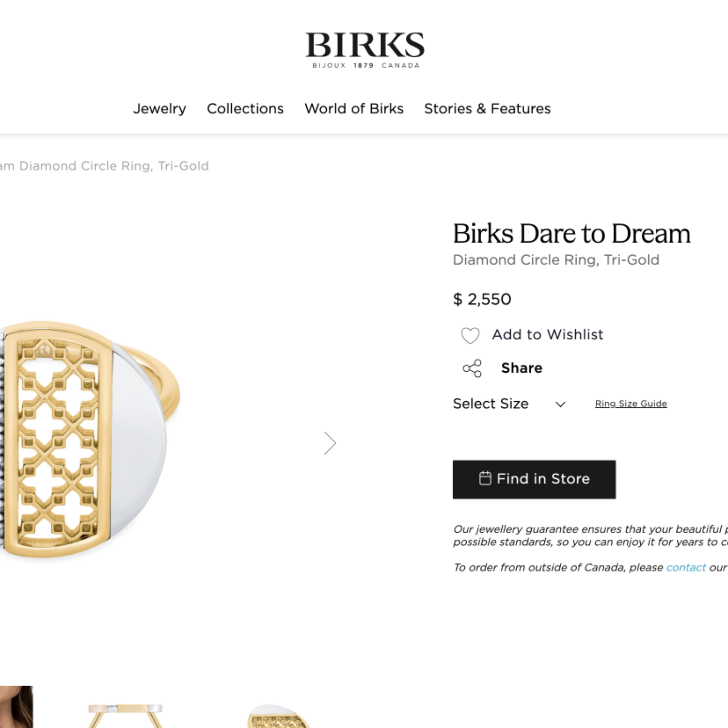728x728 pixels.
Task: Click the Find in Store button
Action: click(534, 479)
